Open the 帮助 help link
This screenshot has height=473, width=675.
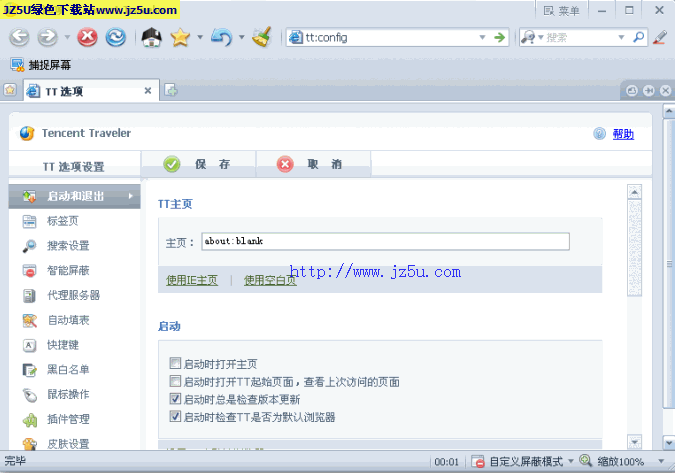pyautogui.click(x=623, y=134)
